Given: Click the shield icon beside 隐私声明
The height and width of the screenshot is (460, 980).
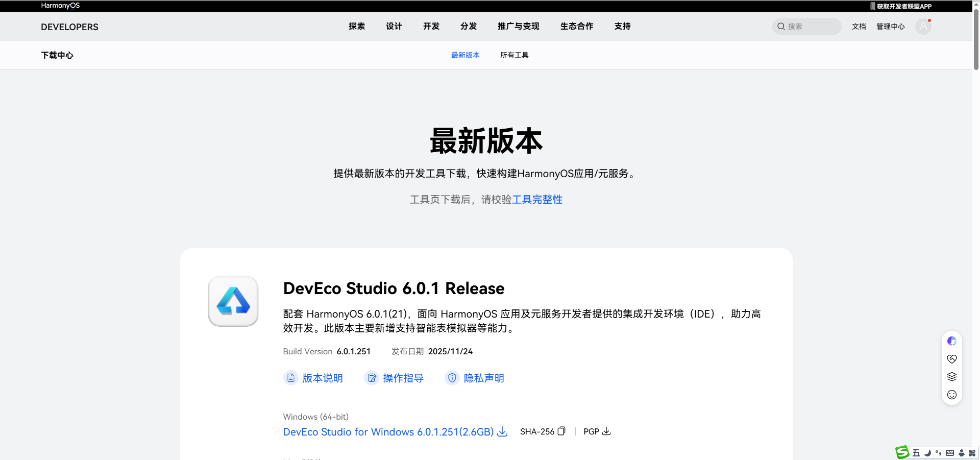Looking at the screenshot, I should (452, 378).
